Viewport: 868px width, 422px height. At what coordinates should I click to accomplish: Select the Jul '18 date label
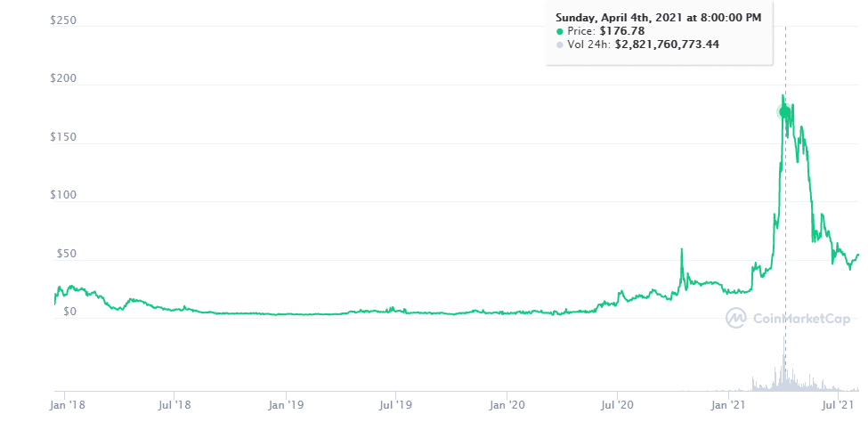(x=175, y=405)
